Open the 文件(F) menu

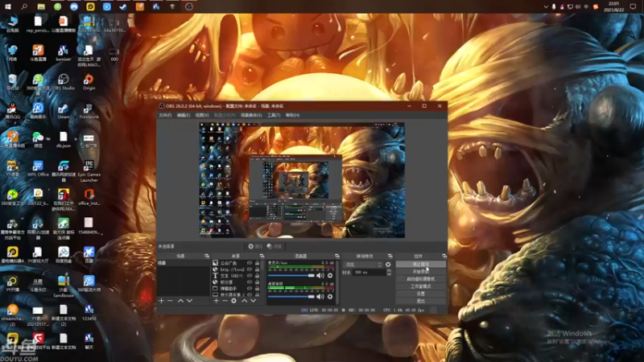click(165, 115)
